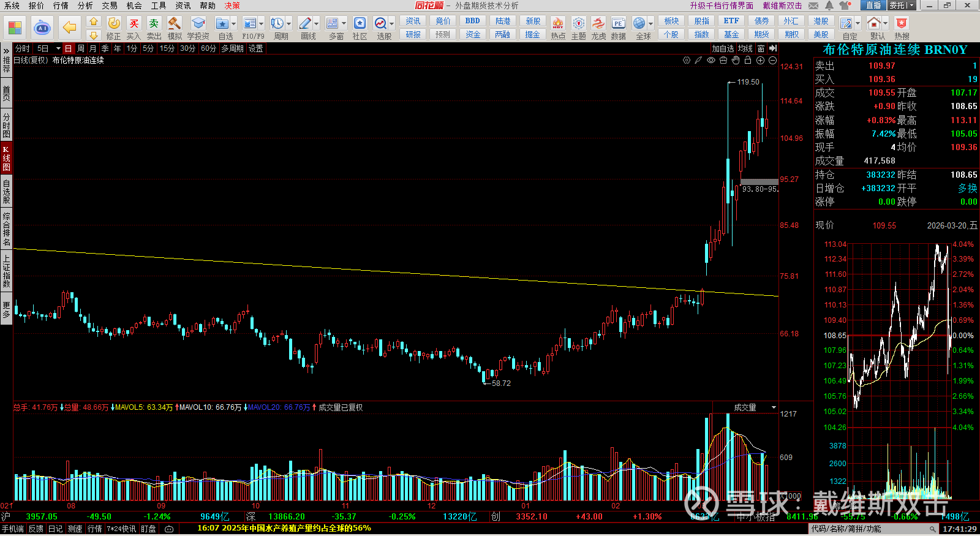Open the AI assistant icon
Viewport: 980px width, 536px height.
pyautogui.click(x=42, y=28)
